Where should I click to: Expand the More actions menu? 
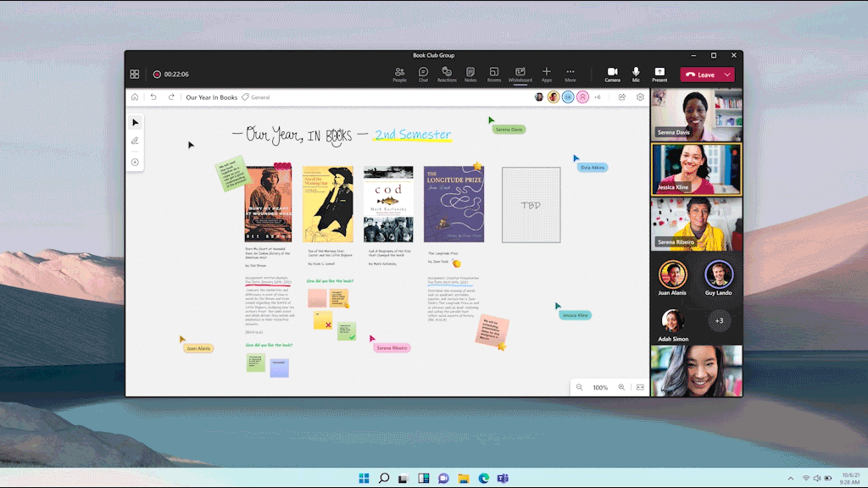pyautogui.click(x=570, y=75)
